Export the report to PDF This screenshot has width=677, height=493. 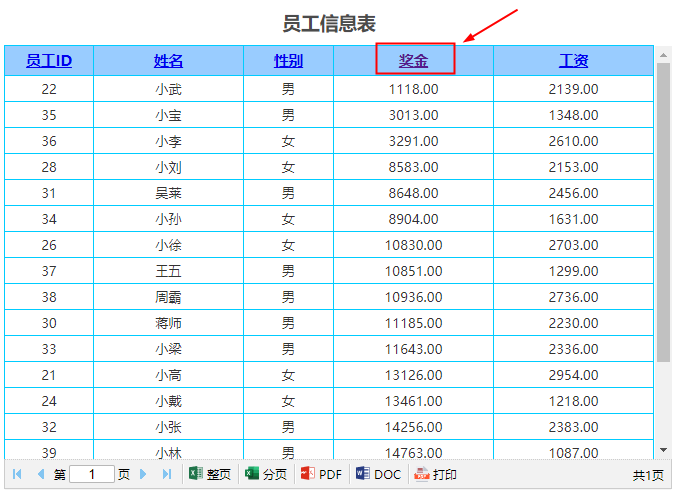(321, 474)
